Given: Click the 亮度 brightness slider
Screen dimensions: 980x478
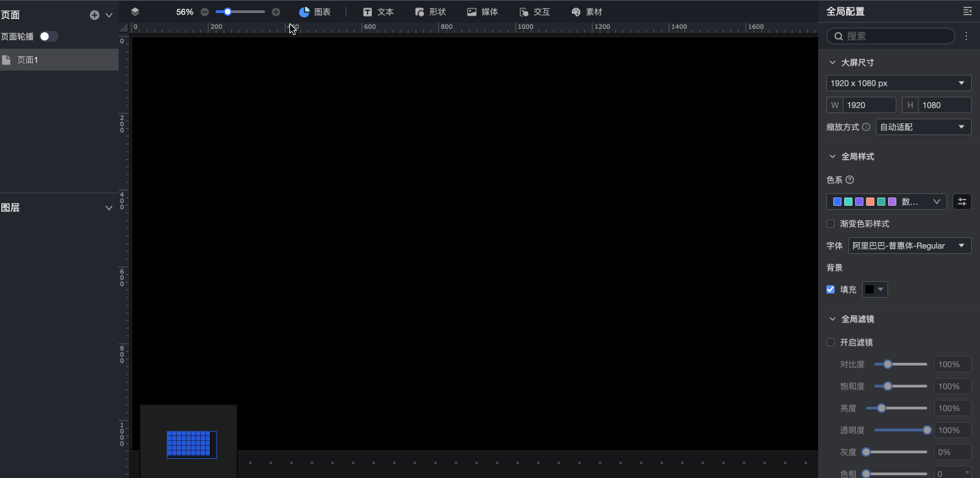Looking at the screenshot, I should point(896,408).
